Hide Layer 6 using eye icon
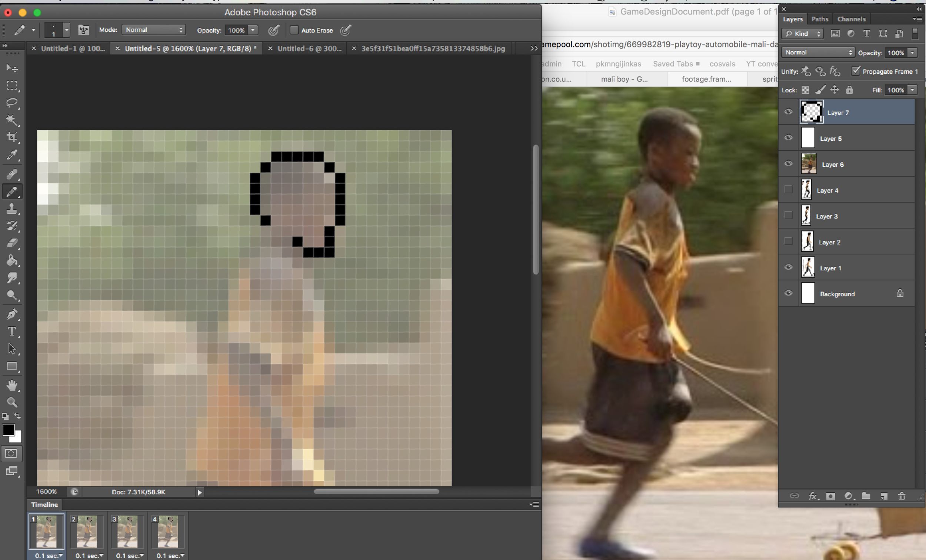The width and height of the screenshot is (926, 560). coord(789,163)
